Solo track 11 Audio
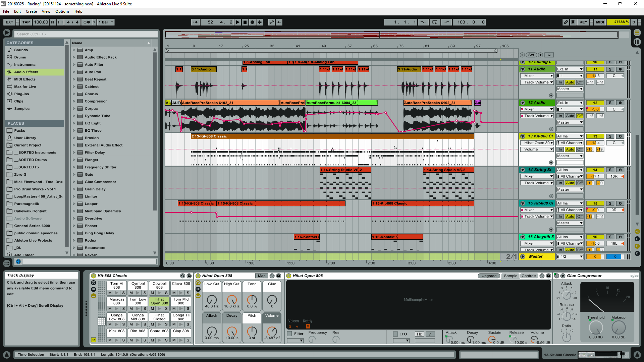This screenshot has width=644, height=362. [610, 69]
